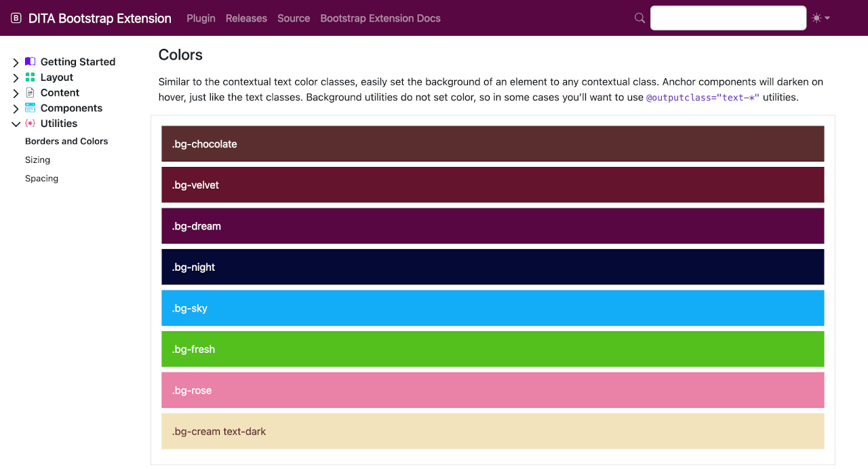This screenshot has width=868, height=469.
Task: Click the Bootstrap logo icon in navbar
Action: [x=16, y=18]
